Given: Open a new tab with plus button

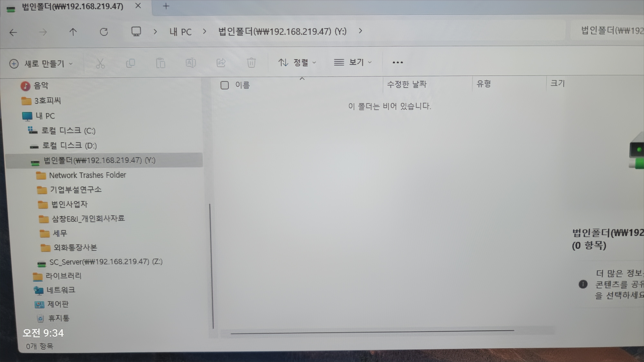Looking at the screenshot, I should (x=166, y=6).
